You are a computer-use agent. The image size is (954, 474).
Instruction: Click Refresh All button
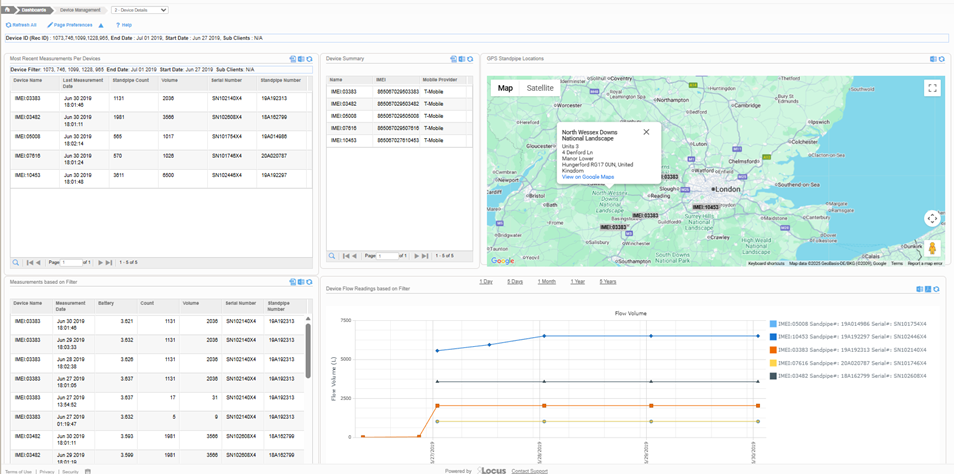[22, 25]
